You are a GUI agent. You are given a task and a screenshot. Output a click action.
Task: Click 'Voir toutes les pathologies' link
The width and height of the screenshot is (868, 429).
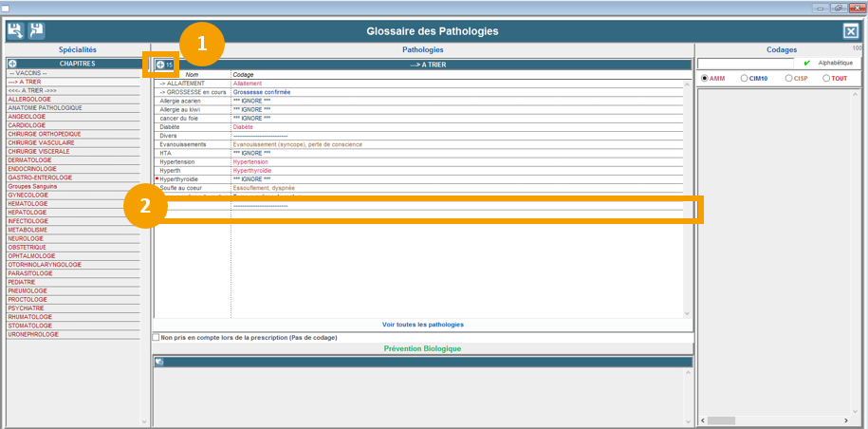pyautogui.click(x=423, y=325)
